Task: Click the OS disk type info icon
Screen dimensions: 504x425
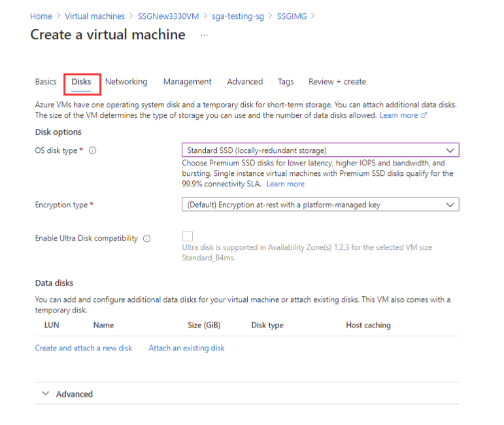Action: 92,150
